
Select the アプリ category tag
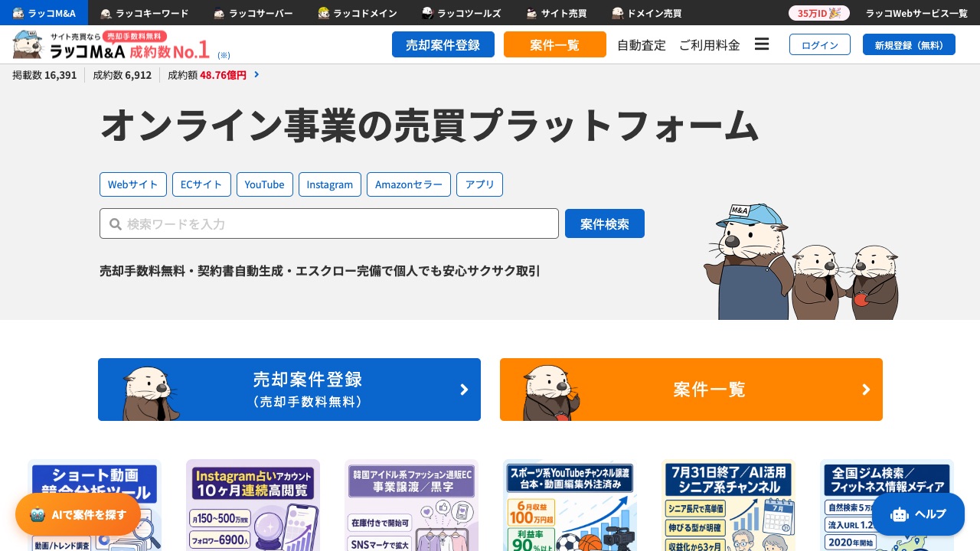coord(480,184)
